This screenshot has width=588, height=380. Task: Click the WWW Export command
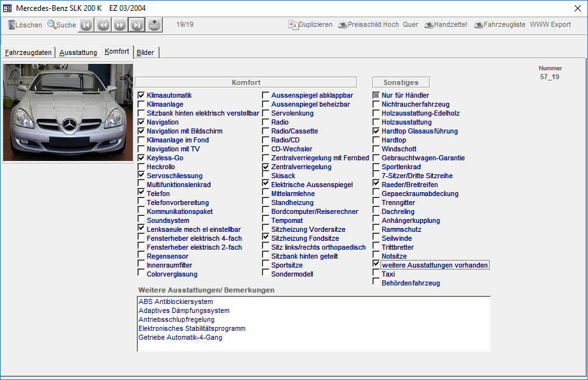[550, 25]
